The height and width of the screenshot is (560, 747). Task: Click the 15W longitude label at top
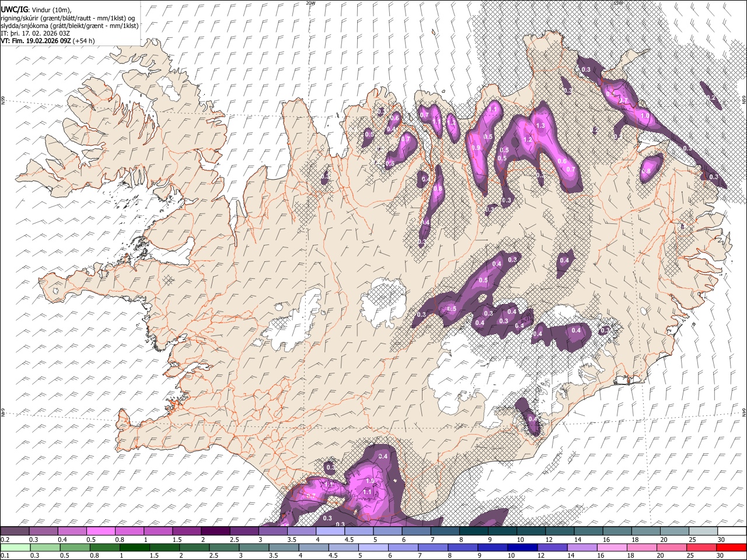pyautogui.click(x=619, y=3)
